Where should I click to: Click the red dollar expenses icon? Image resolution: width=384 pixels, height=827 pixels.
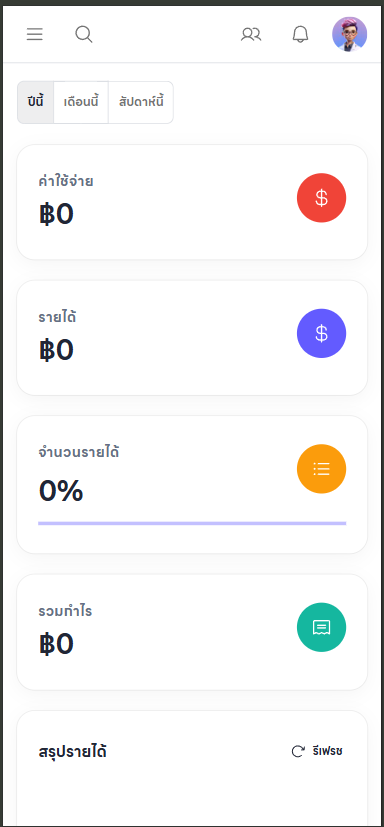tap(321, 198)
